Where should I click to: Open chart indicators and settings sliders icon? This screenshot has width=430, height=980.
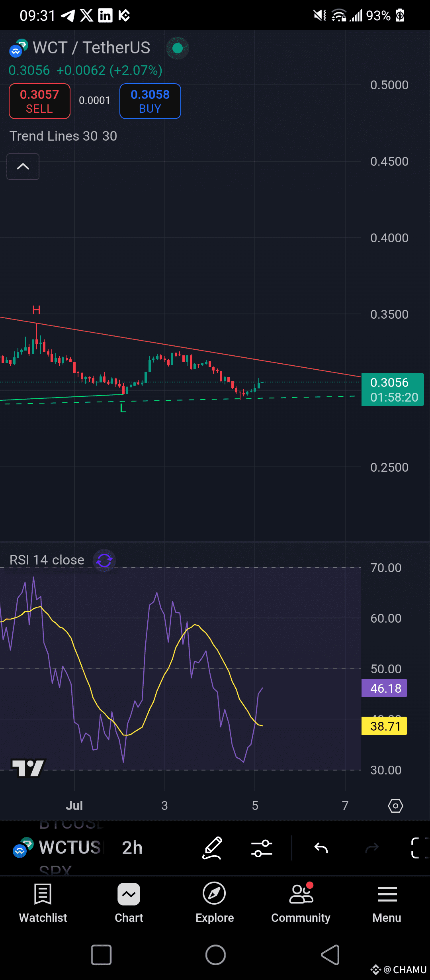(262, 848)
